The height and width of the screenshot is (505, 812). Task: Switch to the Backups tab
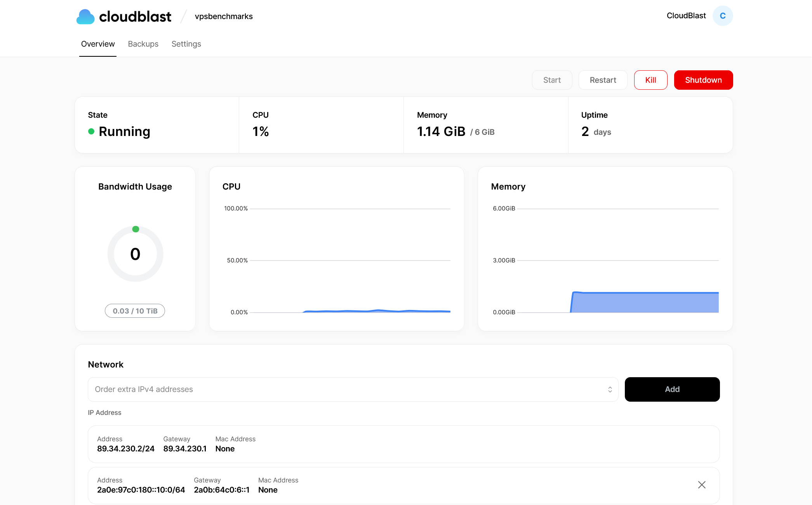pyautogui.click(x=143, y=44)
